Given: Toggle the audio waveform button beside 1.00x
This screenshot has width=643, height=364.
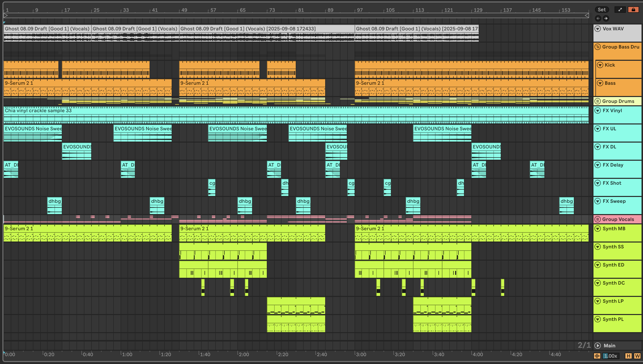Looking at the screenshot, I should click(x=597, y=356).
